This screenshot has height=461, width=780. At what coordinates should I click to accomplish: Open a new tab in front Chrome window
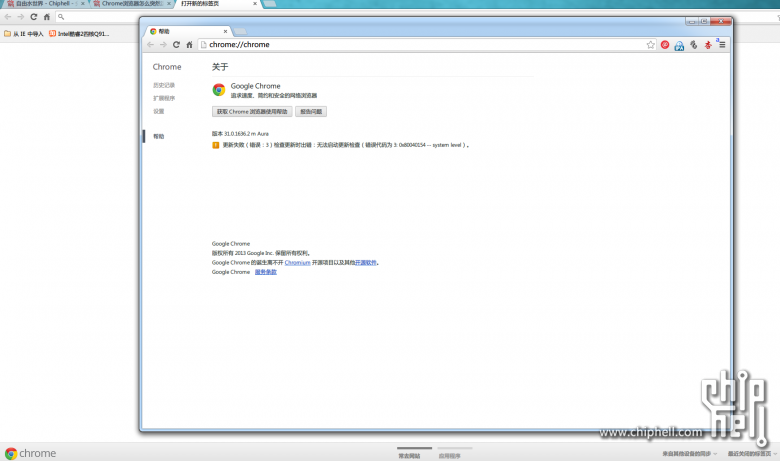[x=240, y=31]
